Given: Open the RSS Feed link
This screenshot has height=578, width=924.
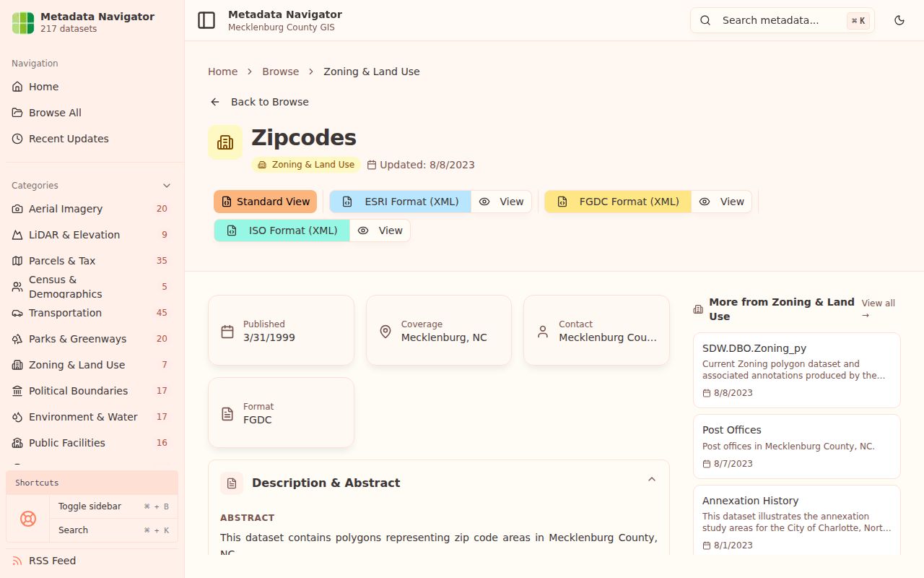Looking at the screenshot, I should tap(92, 561).
